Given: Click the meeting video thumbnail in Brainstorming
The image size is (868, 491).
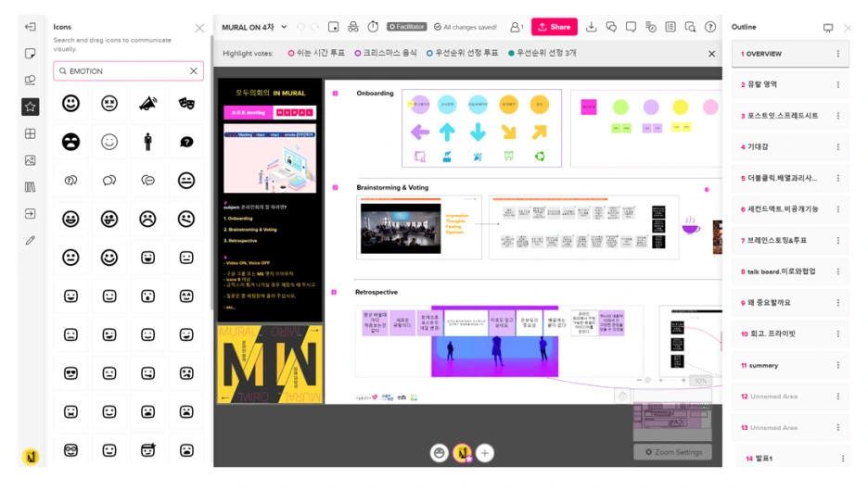Looking at the screenshot, I should point(401,228).
